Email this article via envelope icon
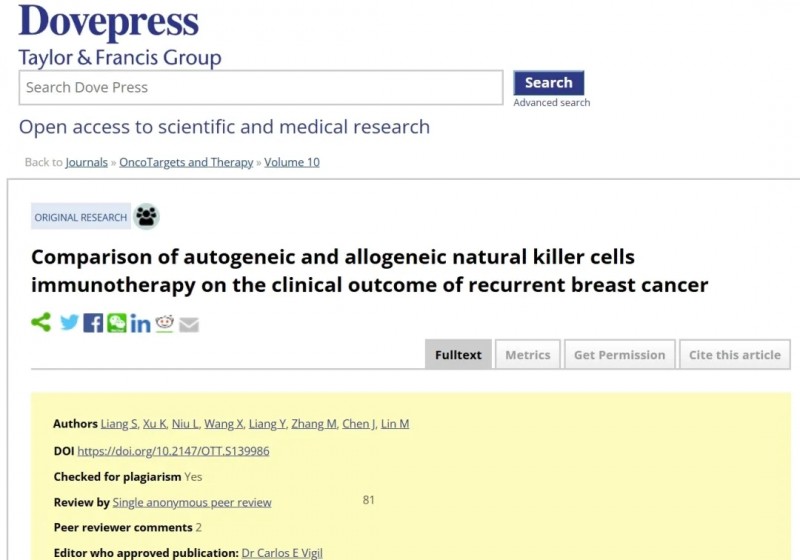Viewport: 800px width, 560px height. coord(189,324)
